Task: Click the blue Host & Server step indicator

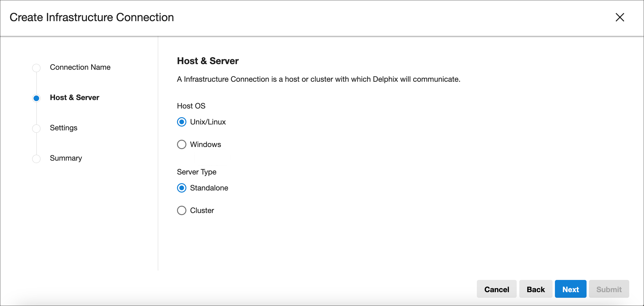Action: [x=37, y=98]
